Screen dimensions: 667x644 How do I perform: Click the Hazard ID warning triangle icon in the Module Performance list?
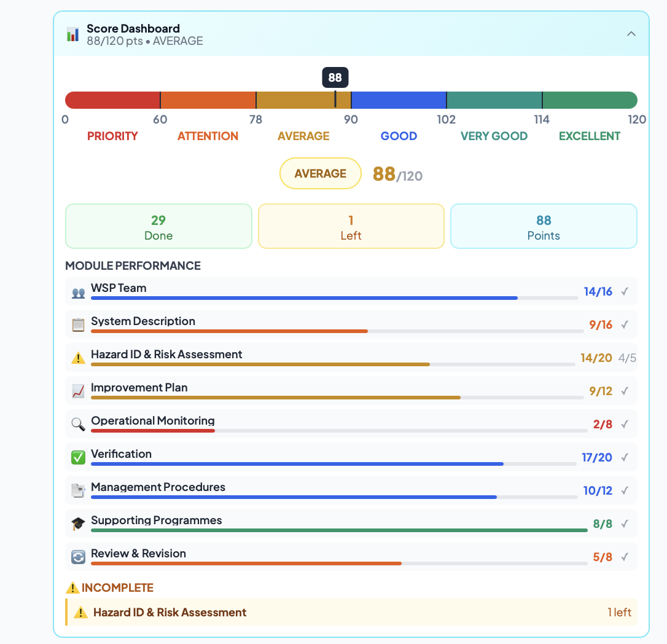pos(78,358)
